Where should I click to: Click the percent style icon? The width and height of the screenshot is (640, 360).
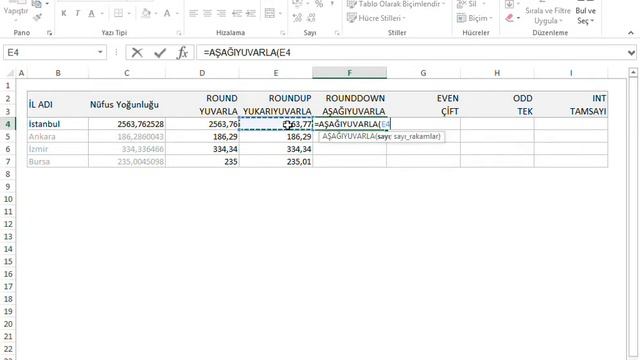coord(319,4)
